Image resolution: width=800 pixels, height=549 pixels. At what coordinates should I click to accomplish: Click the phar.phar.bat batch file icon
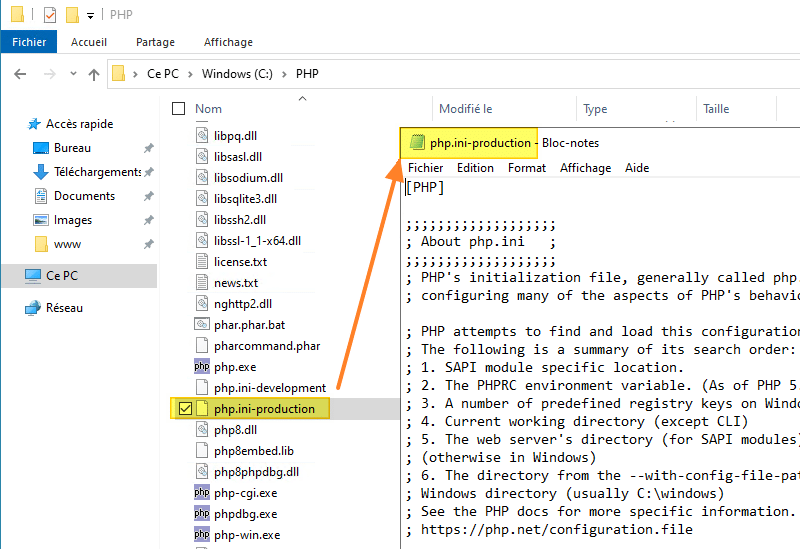click(202, 324)
